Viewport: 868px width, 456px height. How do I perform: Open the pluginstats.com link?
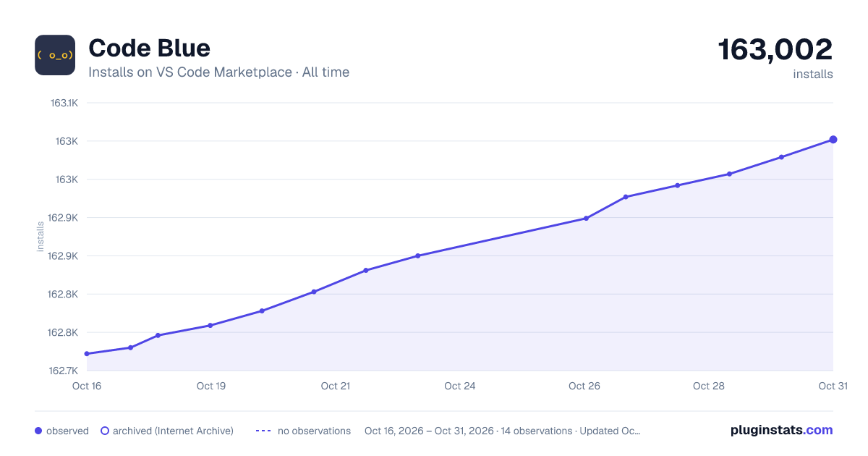[781, 430]
